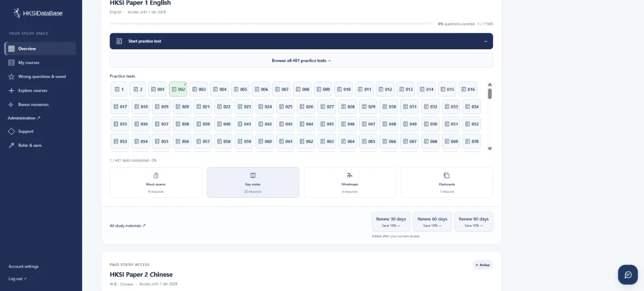Select practice test 035

tap(120, 124)
